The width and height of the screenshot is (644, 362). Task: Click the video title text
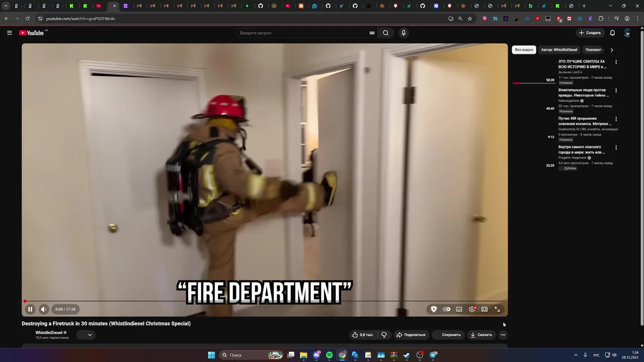(x=106, y=324)
